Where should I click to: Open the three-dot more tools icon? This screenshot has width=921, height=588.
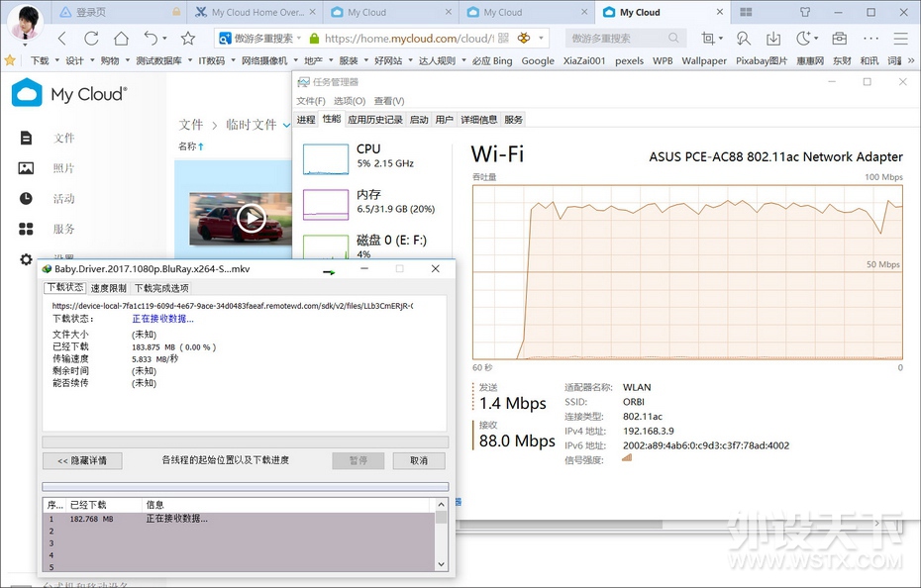pyautogui.click(x=871, y=39)
